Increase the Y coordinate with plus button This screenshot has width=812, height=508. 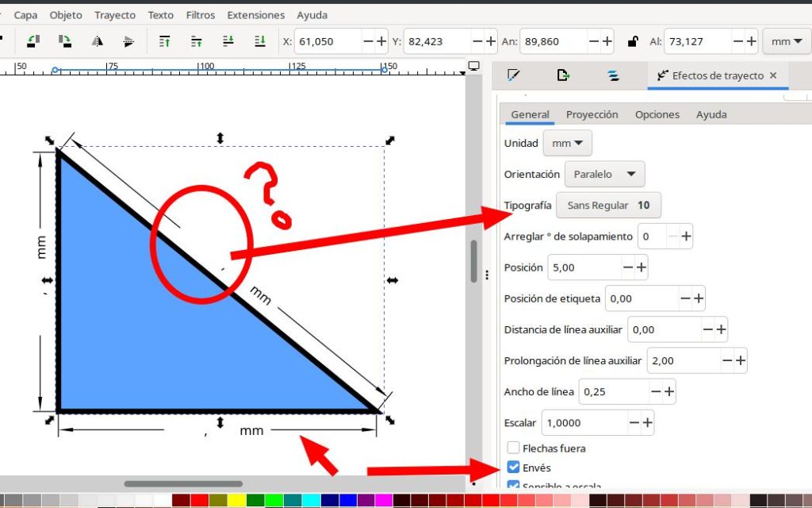point(491,41)
